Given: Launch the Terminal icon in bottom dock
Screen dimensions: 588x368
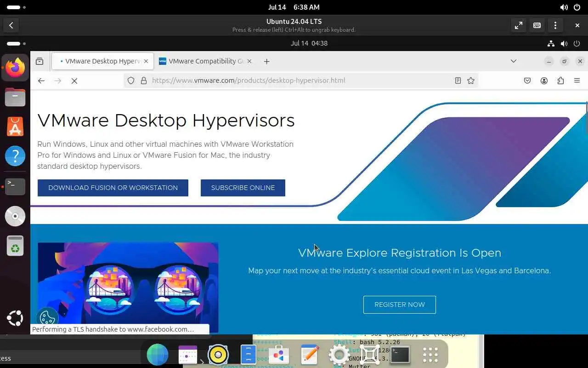Looking at the screenshot, I should 400,355.
